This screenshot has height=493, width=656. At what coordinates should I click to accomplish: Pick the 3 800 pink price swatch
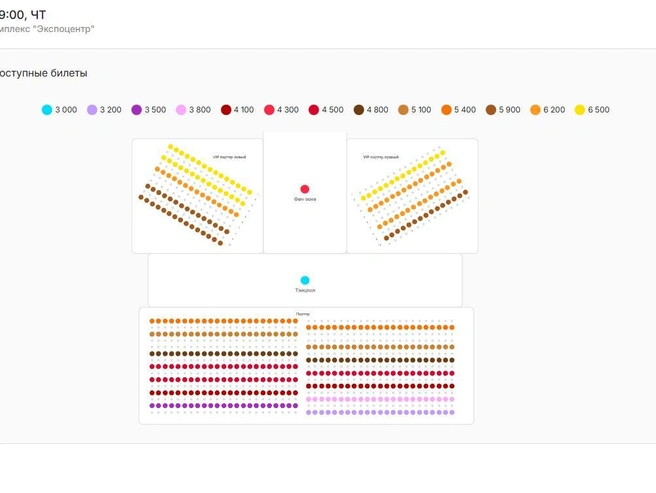coord(193,110)
